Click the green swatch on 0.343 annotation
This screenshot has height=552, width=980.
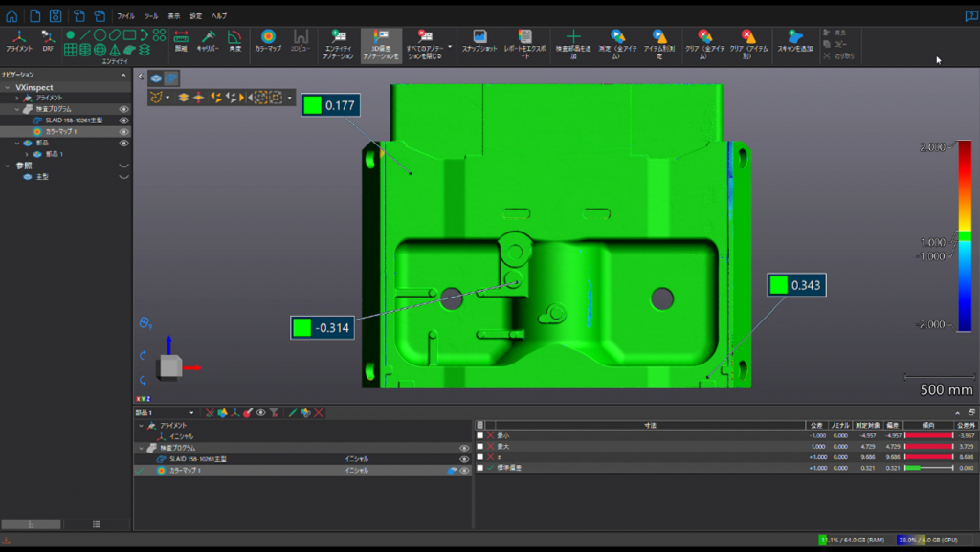point(779,285)
